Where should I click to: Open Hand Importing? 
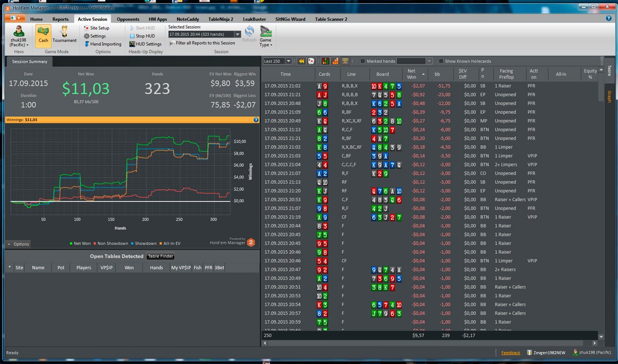pyautogui.click(x=102, y=44)
